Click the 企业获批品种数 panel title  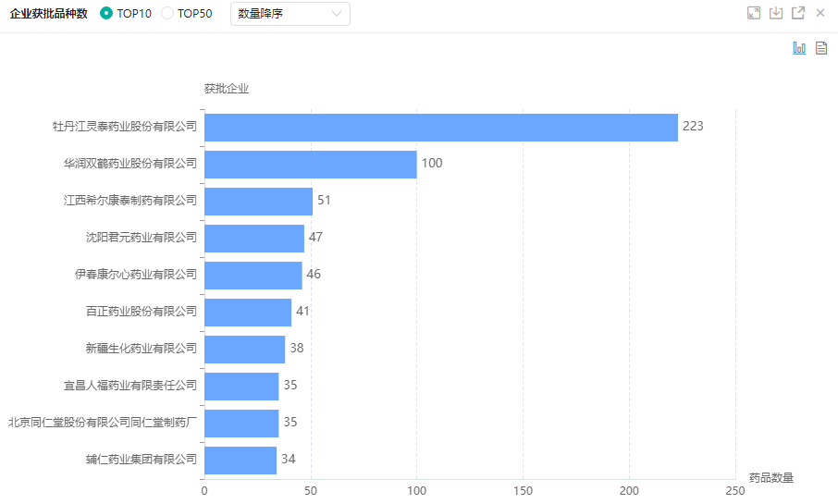49,14
